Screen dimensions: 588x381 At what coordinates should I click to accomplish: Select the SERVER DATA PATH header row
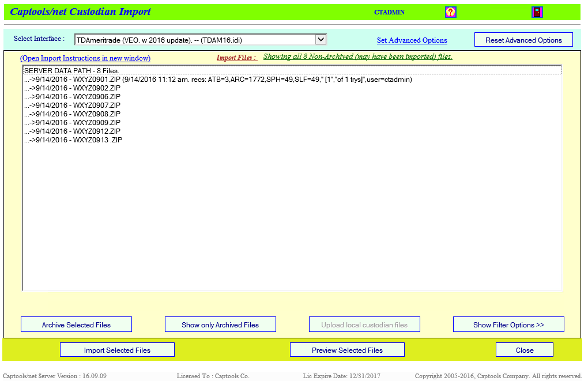click(x=71, y=70)
